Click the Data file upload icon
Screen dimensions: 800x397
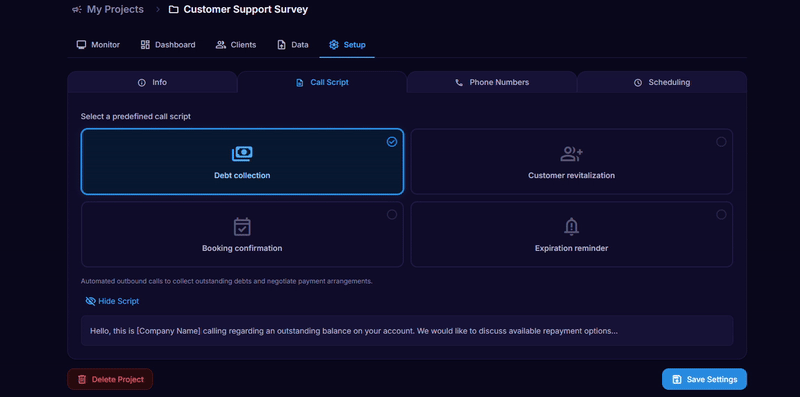(x=282, y=45)
